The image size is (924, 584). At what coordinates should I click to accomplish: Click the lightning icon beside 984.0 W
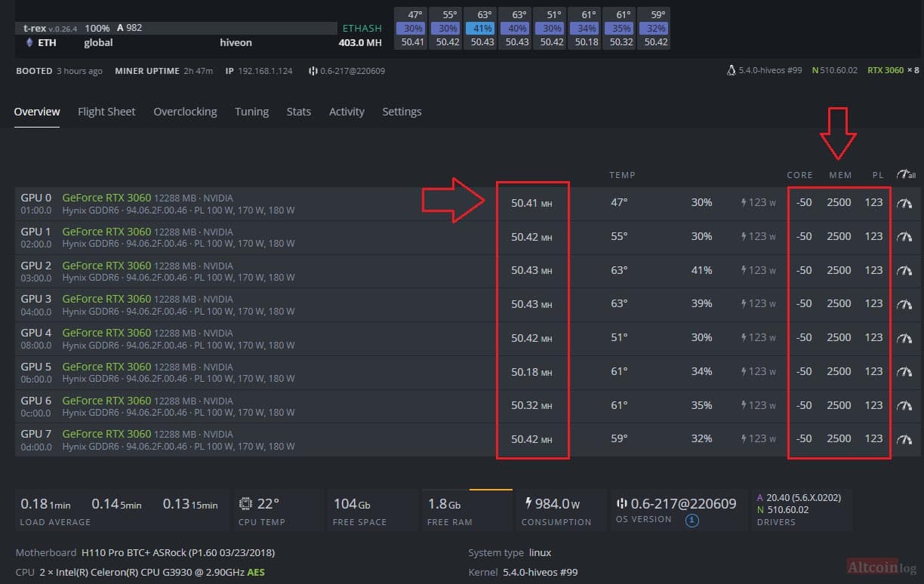528,503
